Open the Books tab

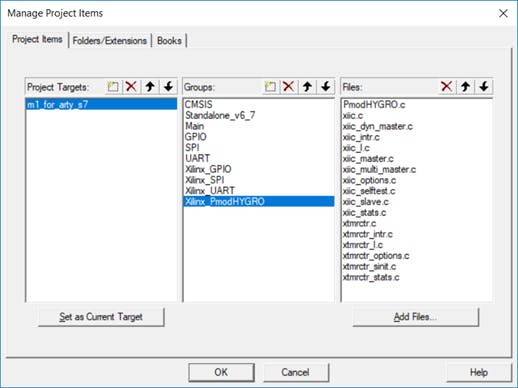[x=169, y=41]
